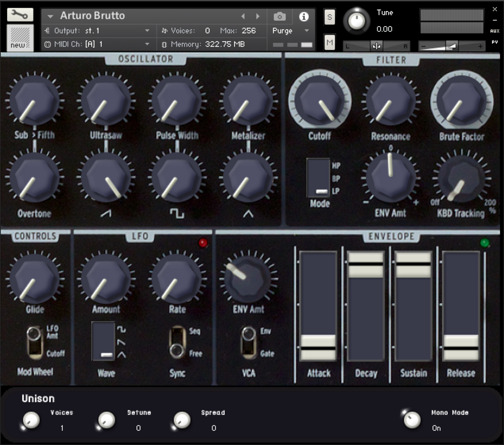Click the Voices count 0
This screenshot has width=504, height=445.
(207, 31)
